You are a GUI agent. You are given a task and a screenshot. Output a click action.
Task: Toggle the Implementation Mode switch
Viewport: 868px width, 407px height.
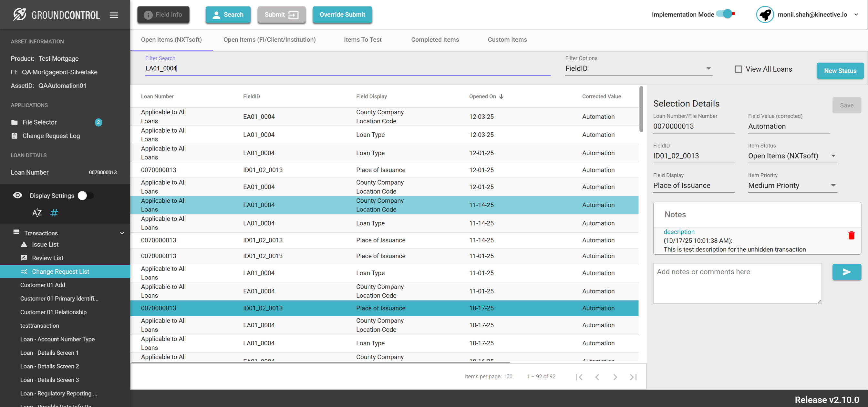tap(726, 14)
